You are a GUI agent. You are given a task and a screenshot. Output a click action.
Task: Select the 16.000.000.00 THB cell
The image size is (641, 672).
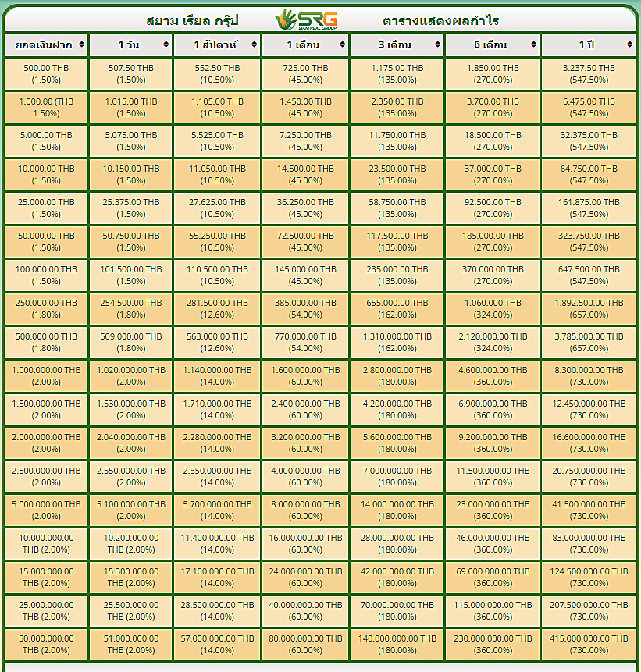tap(305, 544)
